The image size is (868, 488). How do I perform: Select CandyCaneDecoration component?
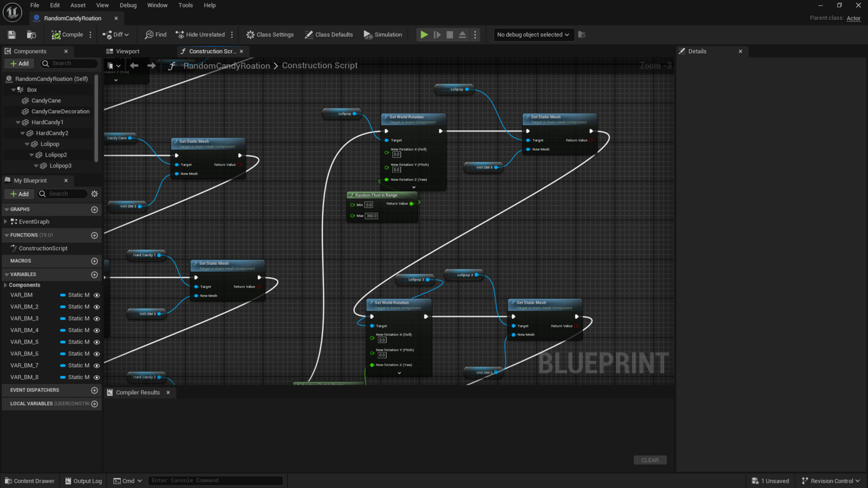point(60,112)
